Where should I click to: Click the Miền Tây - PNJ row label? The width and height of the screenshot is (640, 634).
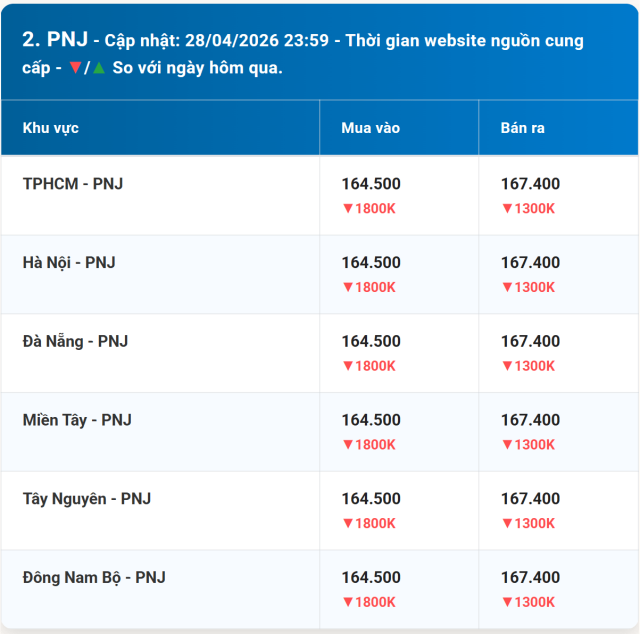(x=77, y=420)
